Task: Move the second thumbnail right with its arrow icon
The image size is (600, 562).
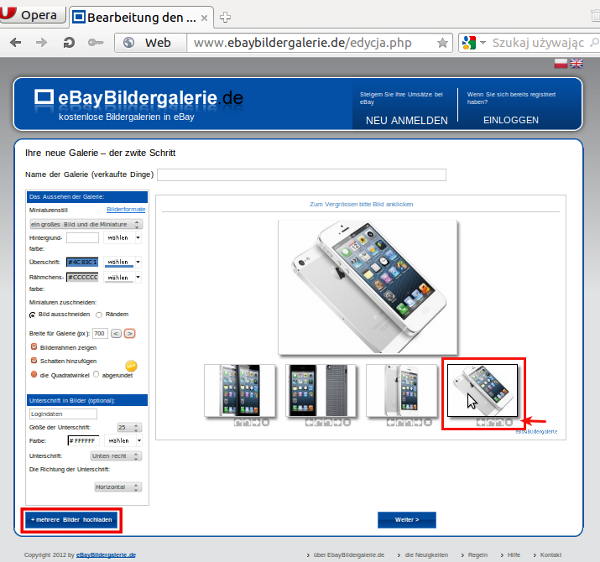Action: (x=337, y=422)
